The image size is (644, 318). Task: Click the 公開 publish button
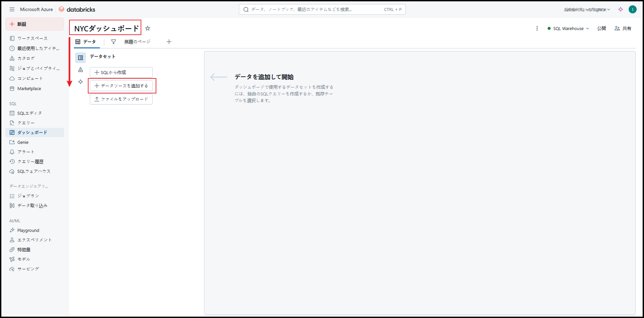601,28
